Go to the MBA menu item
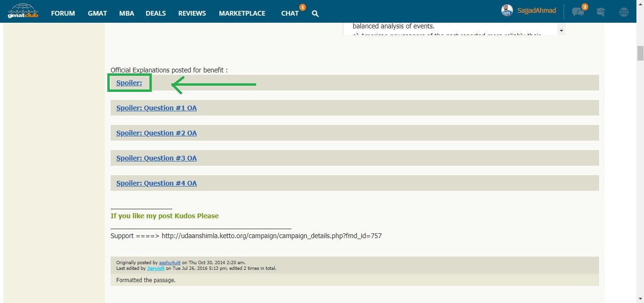The height and width of the screenshot is (303, 644). 126,13
